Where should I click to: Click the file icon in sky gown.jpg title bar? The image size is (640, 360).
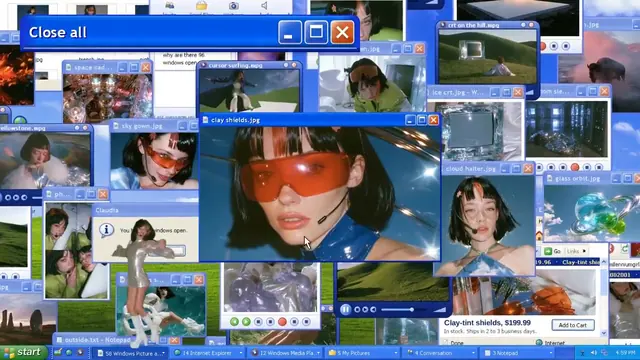click(116, 126)
